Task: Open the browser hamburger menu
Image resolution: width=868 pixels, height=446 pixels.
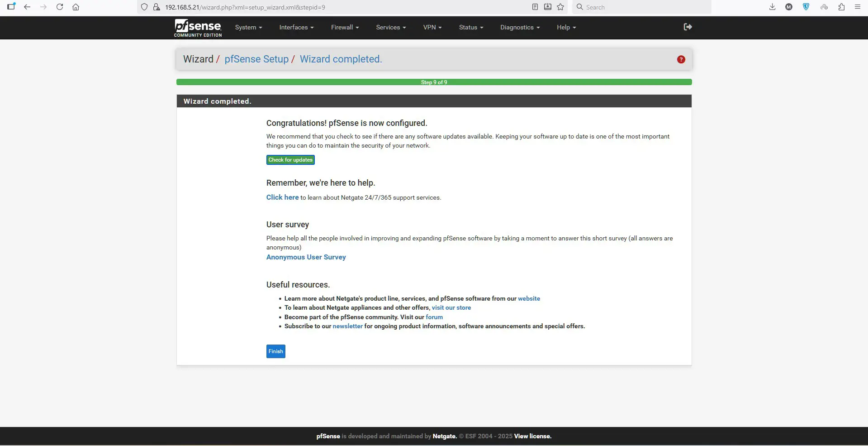Action: tap(858, 7)
